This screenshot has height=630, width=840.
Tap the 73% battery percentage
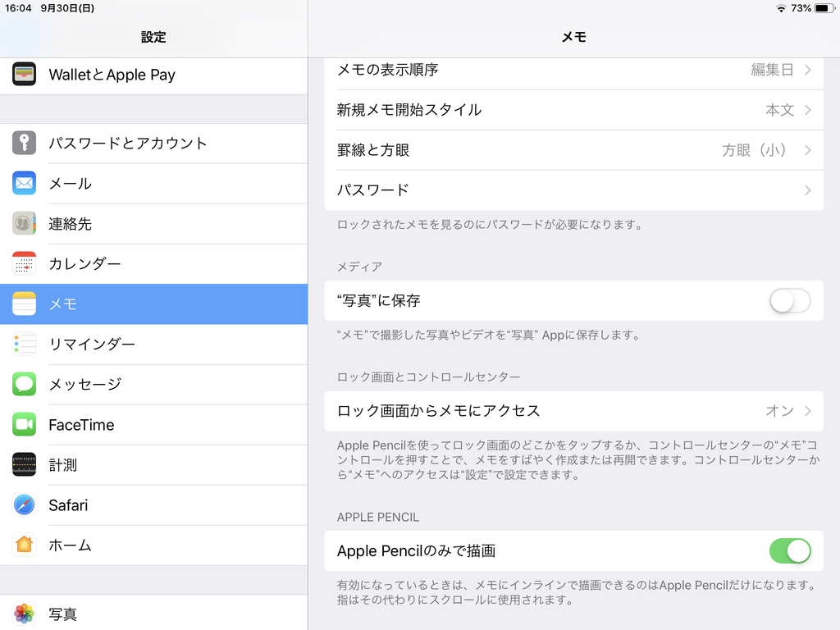coord(801,8)
